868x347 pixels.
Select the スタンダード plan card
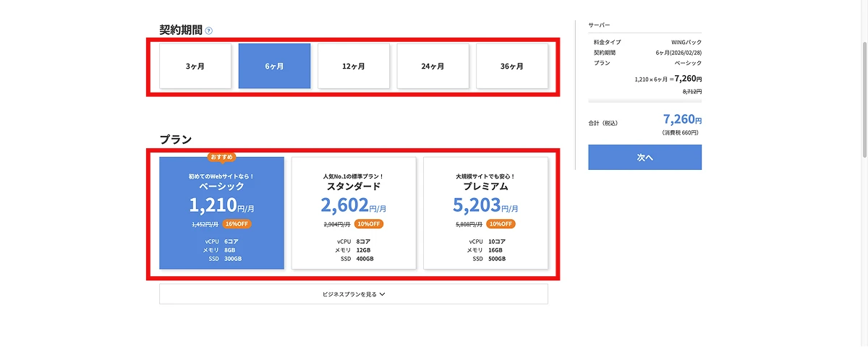click(x=354, y=213)
